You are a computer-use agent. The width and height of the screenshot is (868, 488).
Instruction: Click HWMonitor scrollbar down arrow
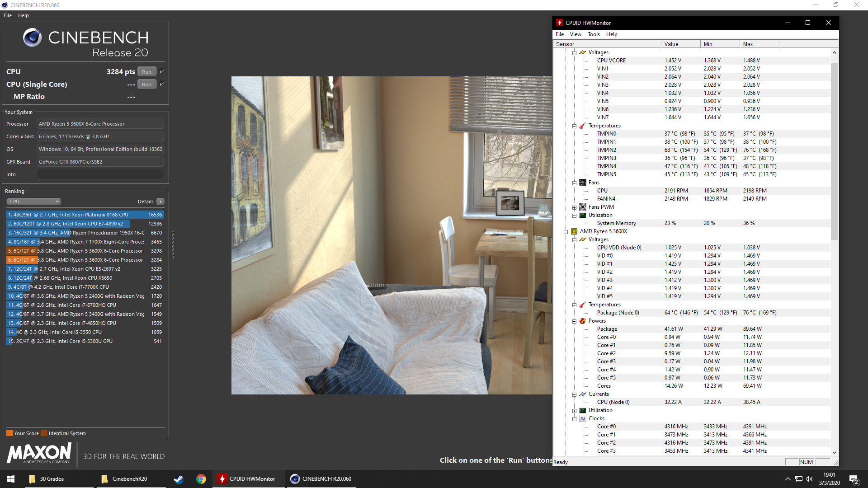pos(834,452)
